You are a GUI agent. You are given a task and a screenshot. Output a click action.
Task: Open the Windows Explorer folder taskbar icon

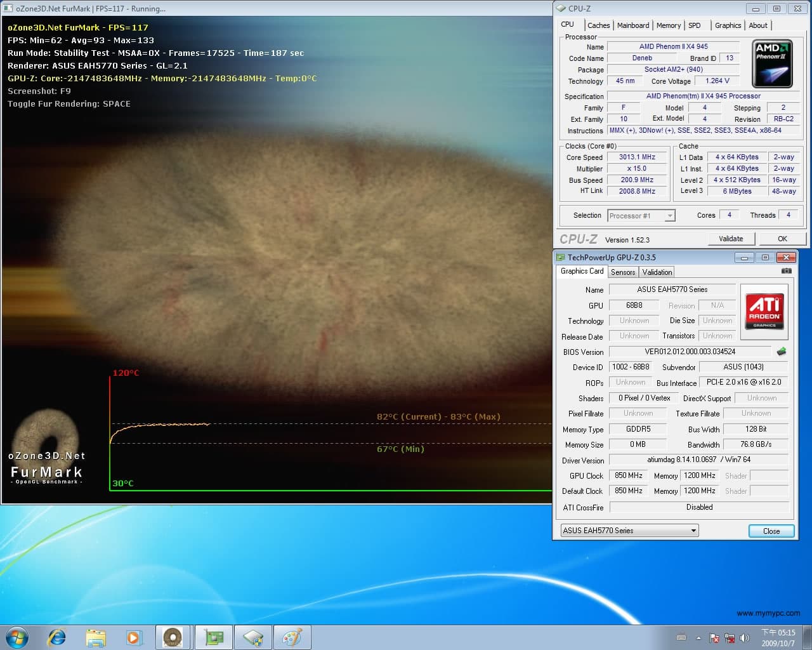coord(96,637)
